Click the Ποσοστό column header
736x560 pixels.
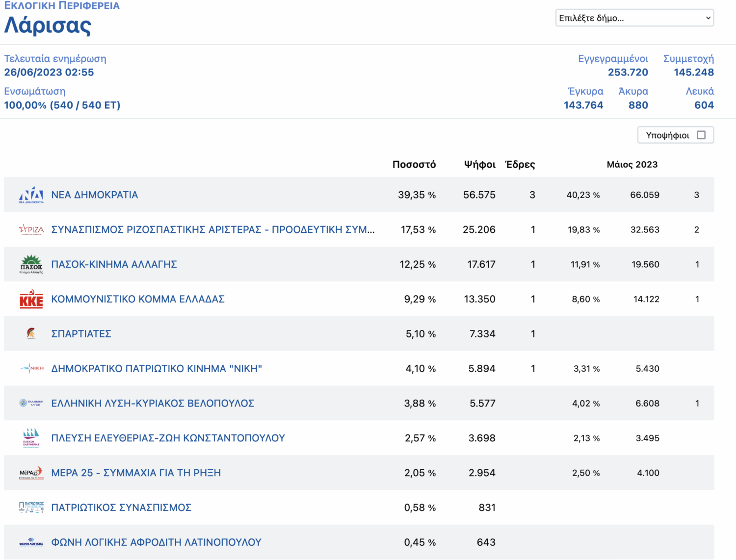414,164
